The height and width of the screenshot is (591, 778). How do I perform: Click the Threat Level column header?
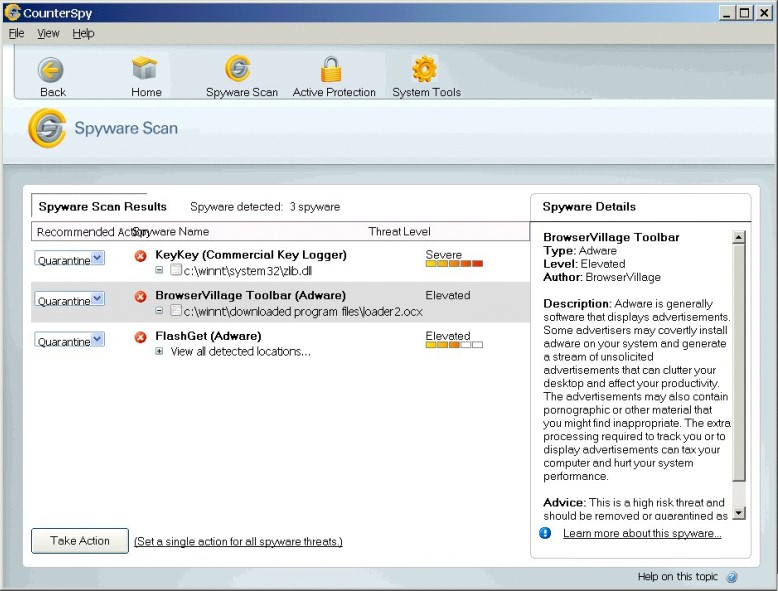click(x=399, y=232)
